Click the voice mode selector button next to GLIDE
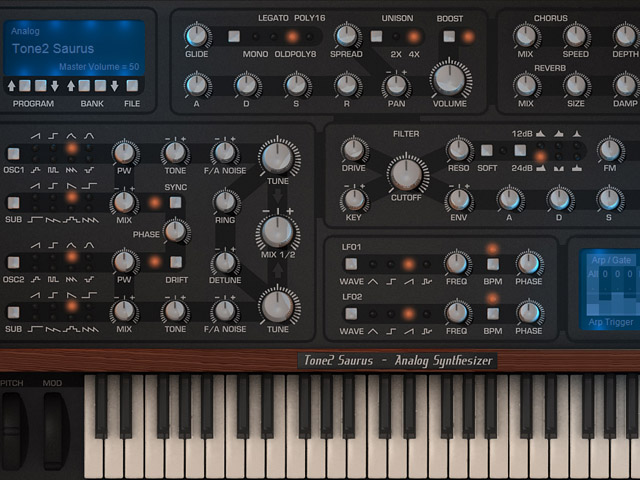Screen dimensions: 640x480 tap(234, 36)
